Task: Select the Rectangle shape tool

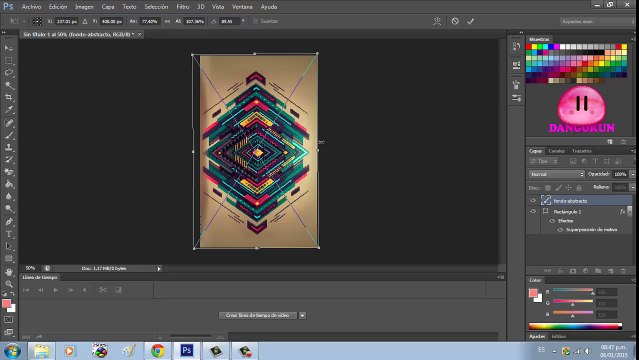Action: pos(9,258)
